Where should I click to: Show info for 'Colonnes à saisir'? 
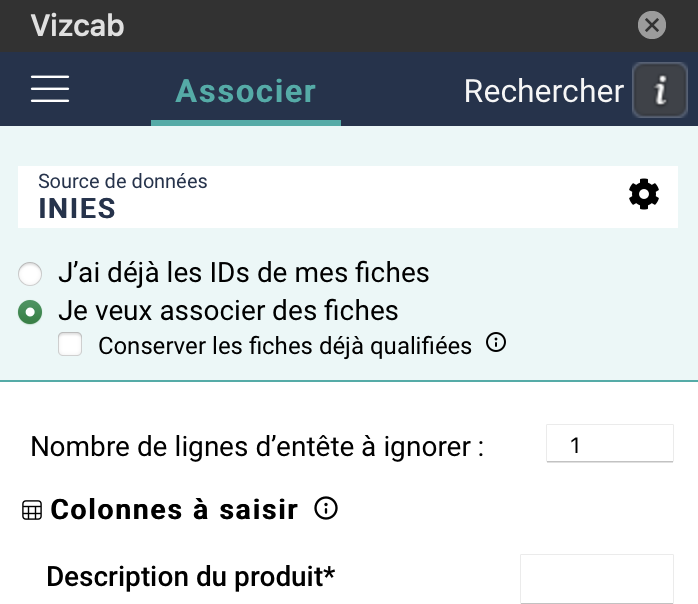[x=325, y=509]
